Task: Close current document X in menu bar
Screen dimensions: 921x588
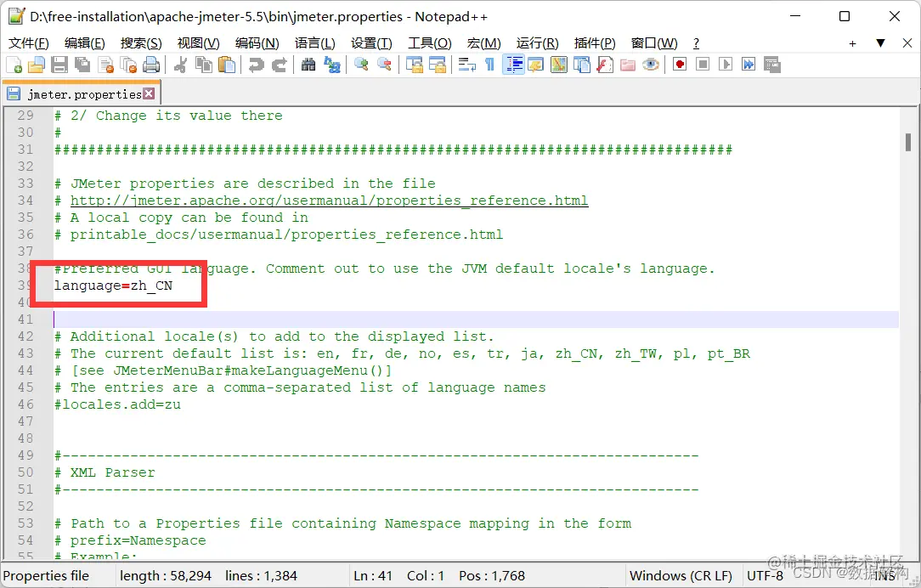Action: coord(907,42)
